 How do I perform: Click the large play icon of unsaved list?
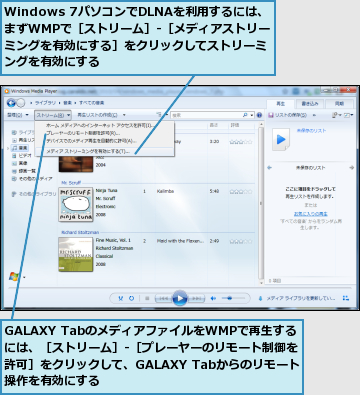coord(281,139)
